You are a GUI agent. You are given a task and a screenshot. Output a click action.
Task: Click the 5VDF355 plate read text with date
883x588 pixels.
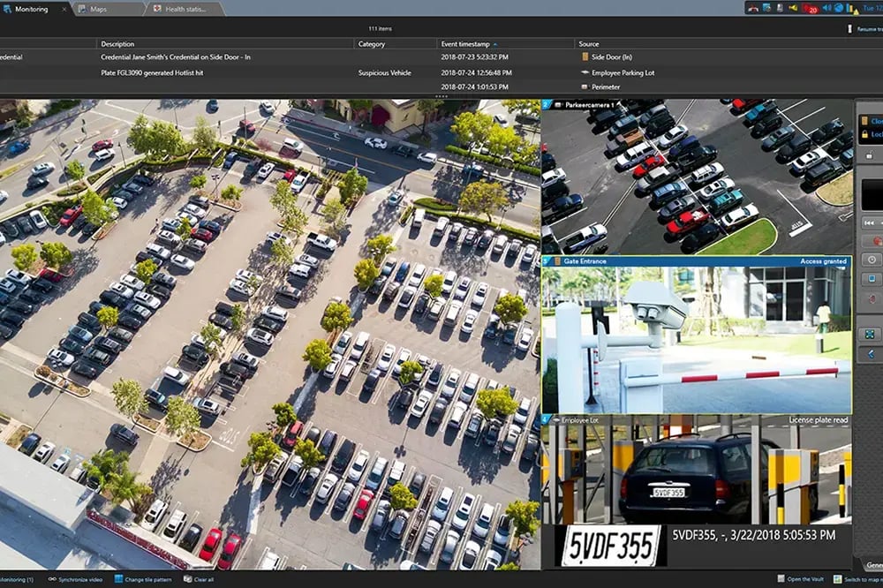(x=753, y=535)
